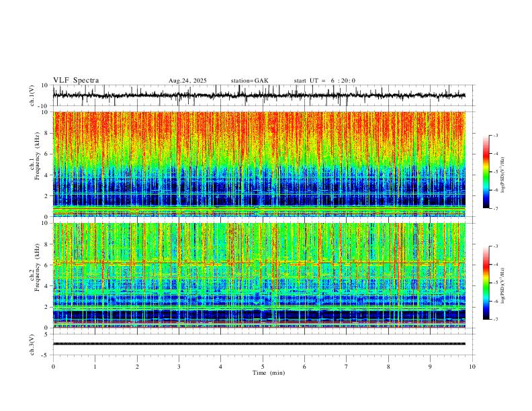Click the color scale bar beside ch.2 spectrogram
Image resolution: width=532 pixels, height=411 pixels.
pos(486,283)
